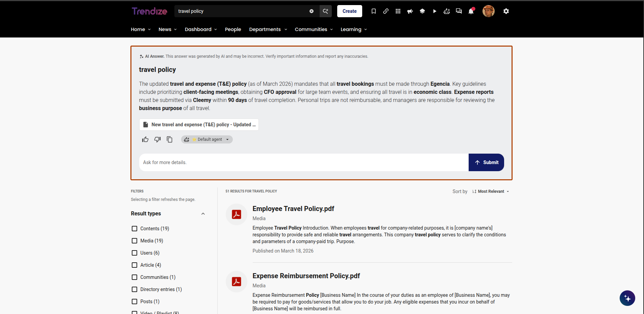Click the PDF icon for Employee Travel Policy
644x314 pixels.
237,214
